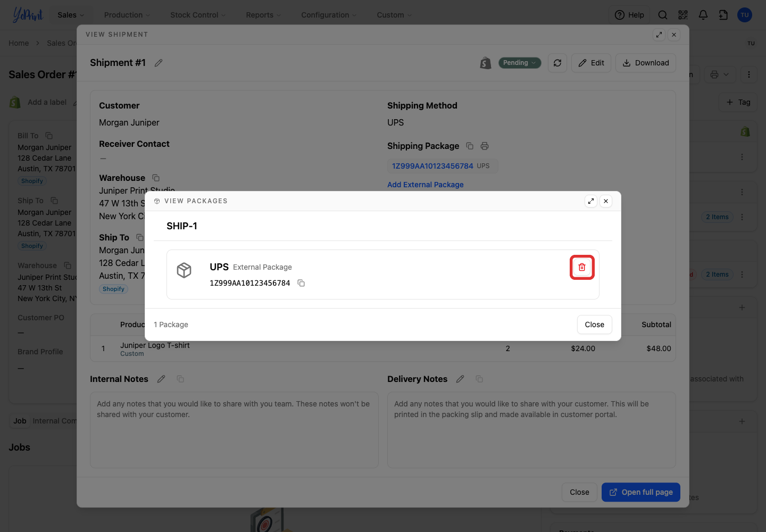
Task: Print the Shipping Package label
Action: click(x=485, y=146)
